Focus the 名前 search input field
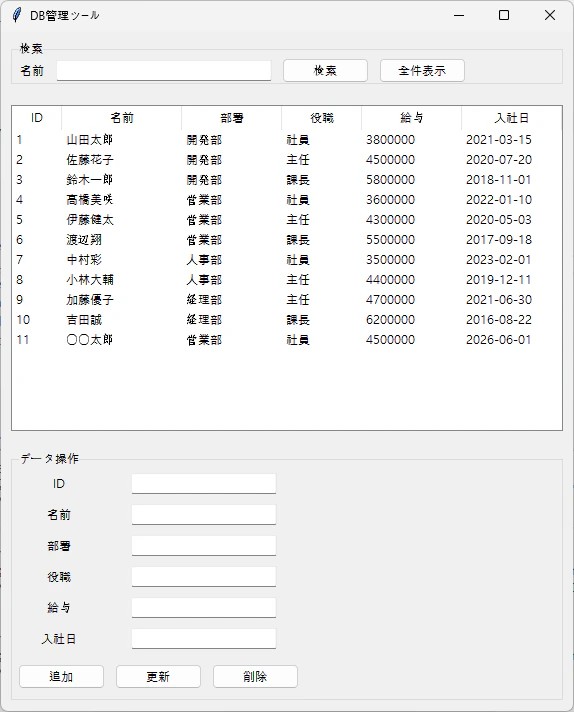Viewport: 574px width, 712px height. [x=164, y=71]
